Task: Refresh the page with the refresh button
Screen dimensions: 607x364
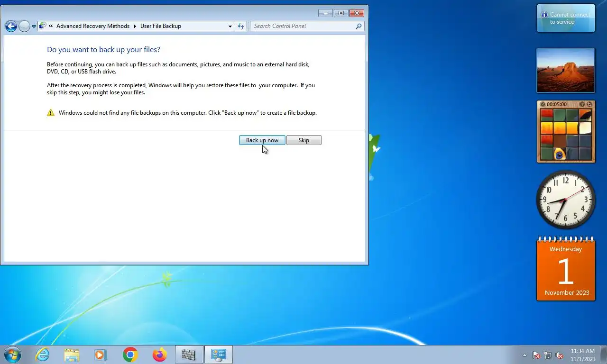Action: point(241,26)
